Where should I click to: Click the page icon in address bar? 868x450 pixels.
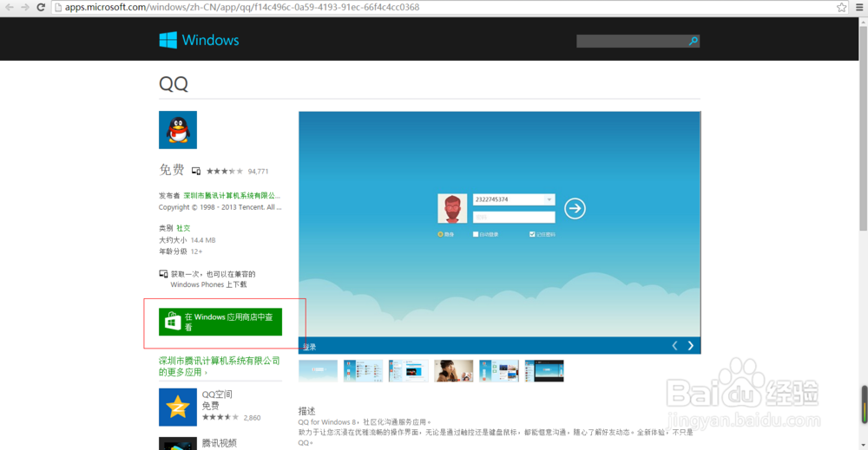tap(58, 7)
